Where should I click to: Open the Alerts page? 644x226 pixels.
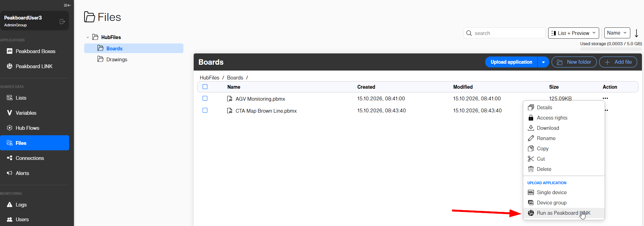tap(35, 173)
